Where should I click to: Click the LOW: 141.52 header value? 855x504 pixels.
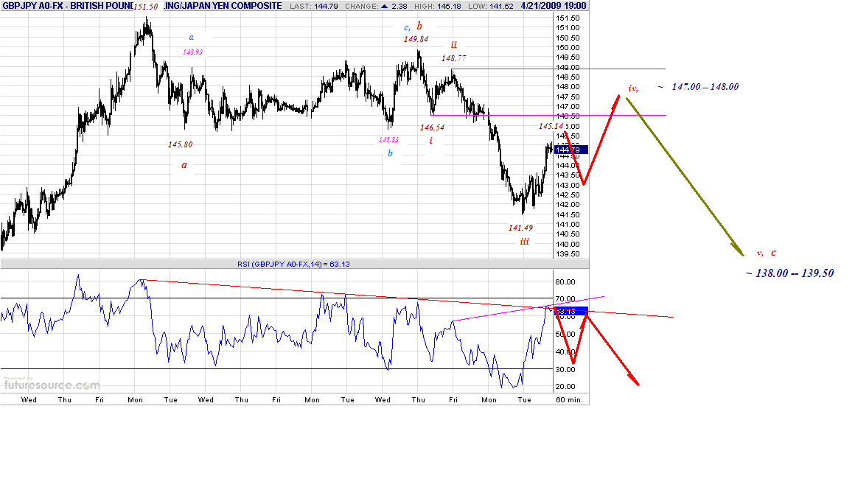coord(490,6)
